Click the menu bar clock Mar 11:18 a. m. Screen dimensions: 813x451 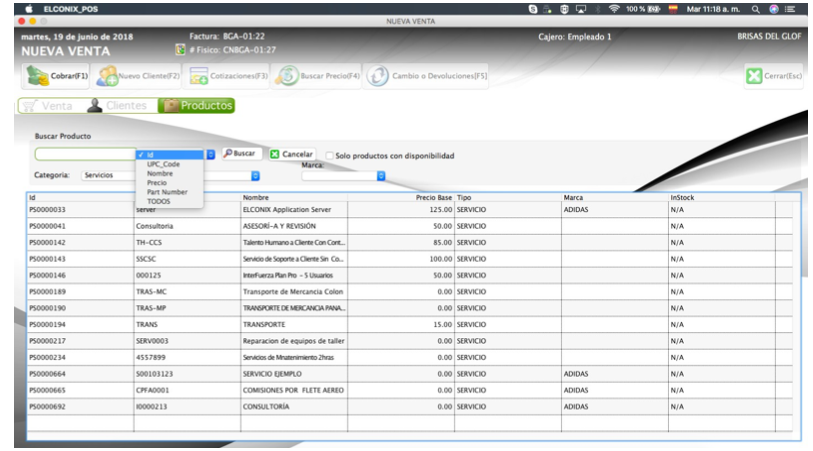coord(713,9)
